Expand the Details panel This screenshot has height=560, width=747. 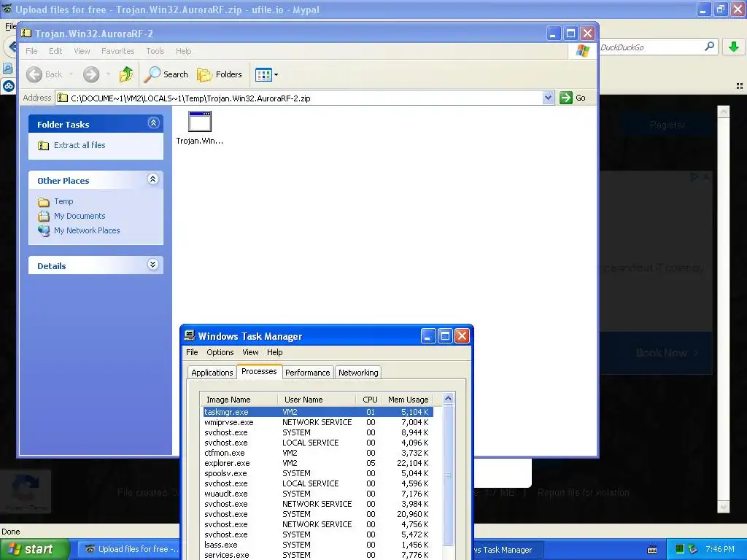tap(153, 265)
